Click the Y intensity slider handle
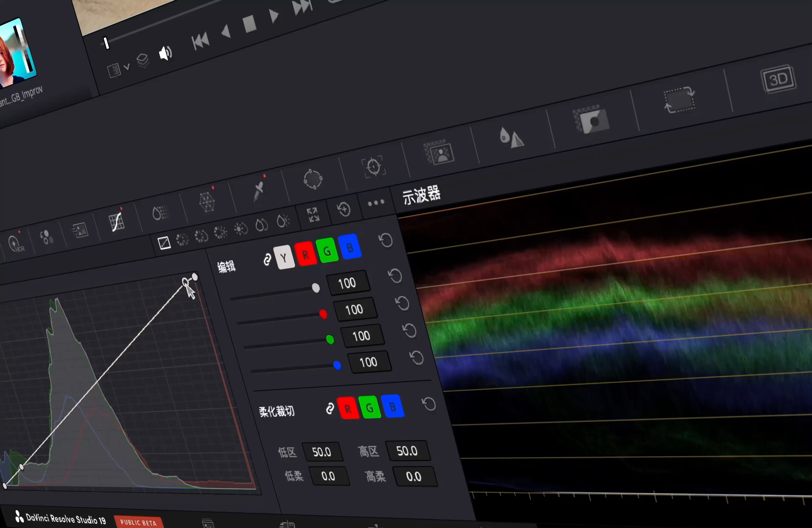Screen dimensions: 812x528 315,288
